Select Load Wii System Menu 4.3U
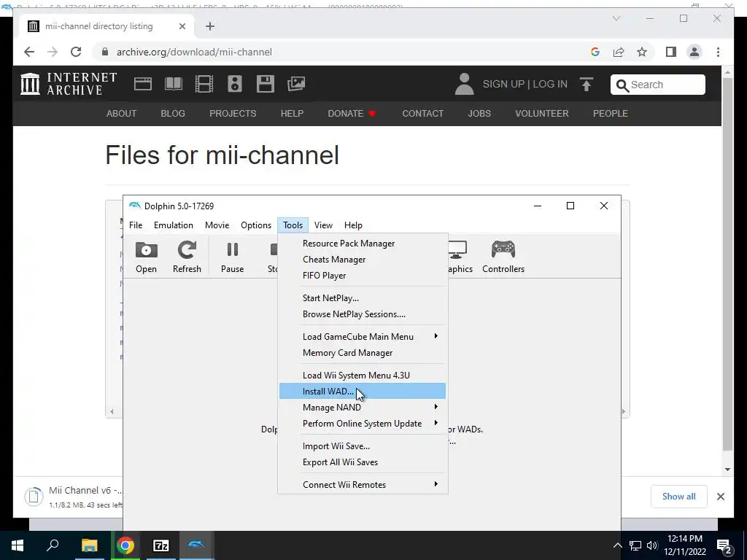Screen dimensions: 747x560 tap(363, 376)
